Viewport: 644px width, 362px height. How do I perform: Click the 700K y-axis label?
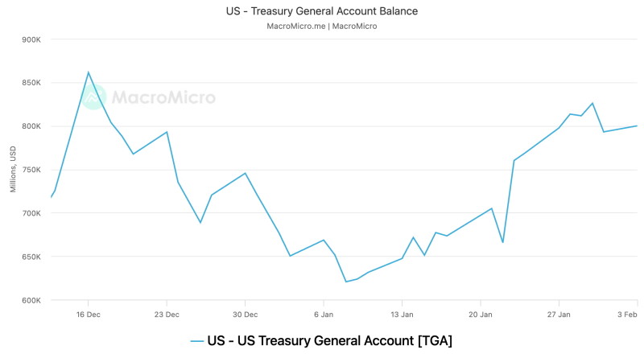tap(31, 213)
